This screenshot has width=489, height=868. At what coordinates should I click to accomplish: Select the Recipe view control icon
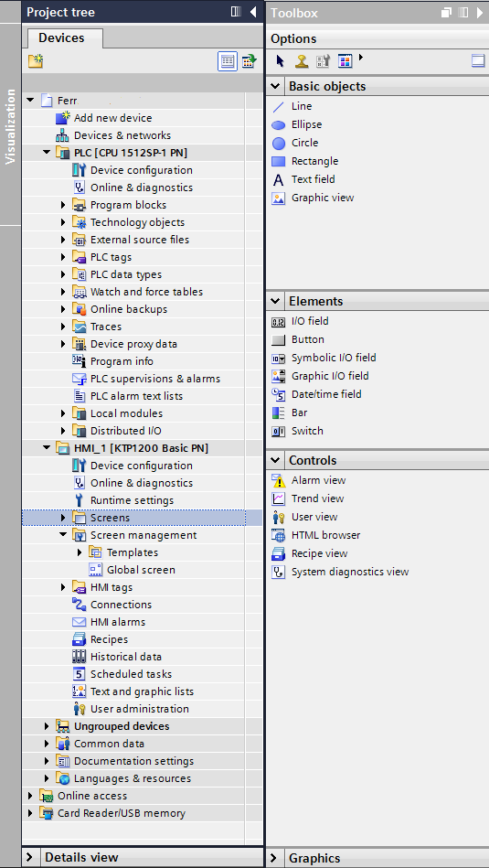[278, 553]
